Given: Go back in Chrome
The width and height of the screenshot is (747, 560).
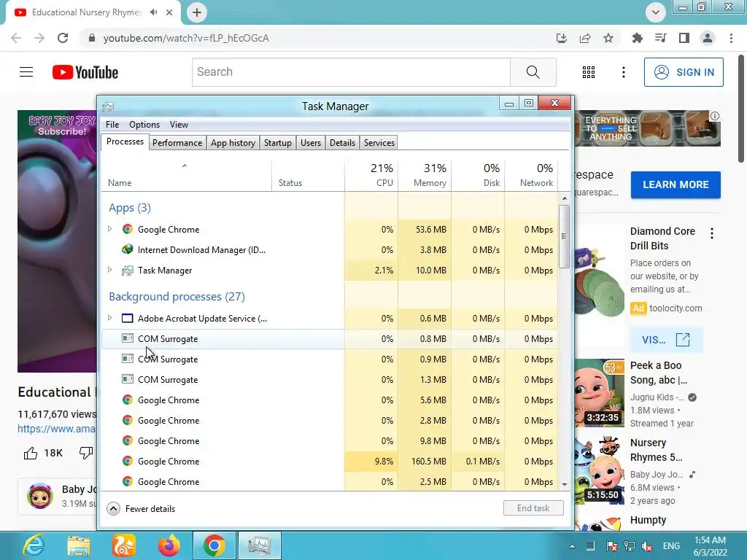Looking at the screenshot, I should 16,38.
